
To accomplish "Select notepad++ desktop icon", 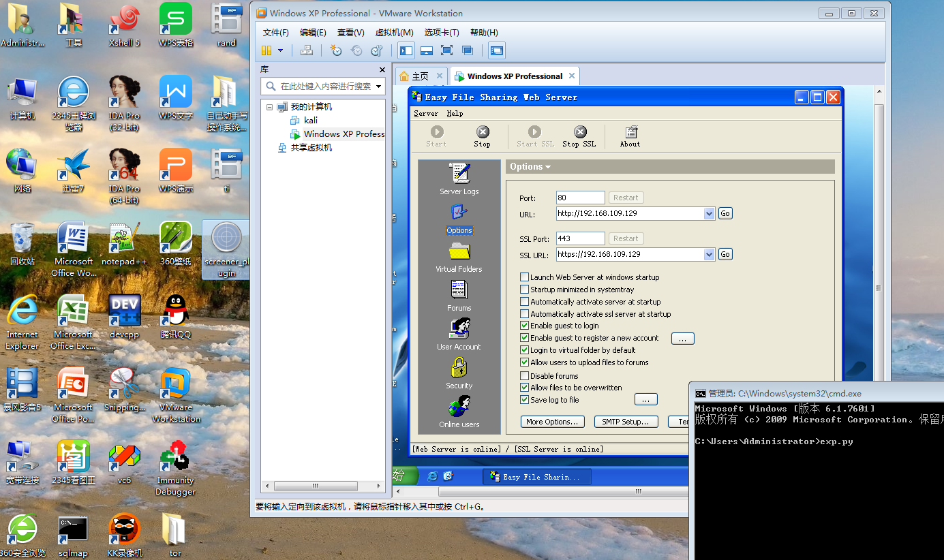I will tap(124, 244).
